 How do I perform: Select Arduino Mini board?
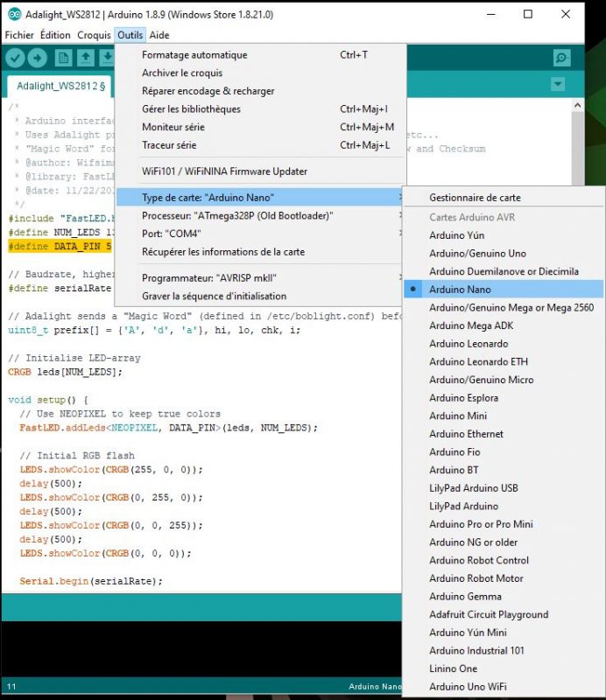[x=504, y=416]
